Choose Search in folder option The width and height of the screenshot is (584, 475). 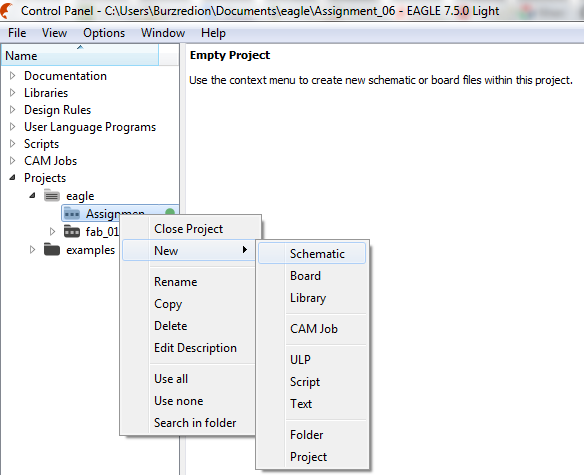(188, 422)
